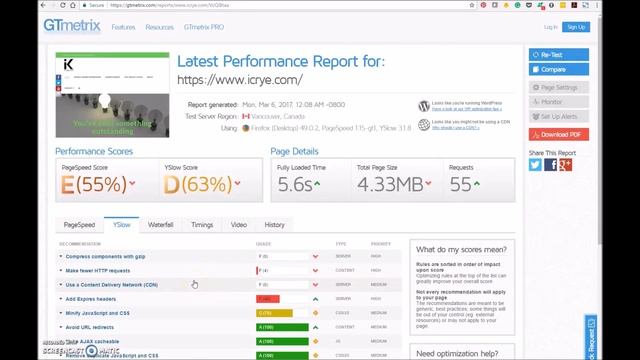Share report on Facebook icon
The width and height of the screenshot is (640, 360).
550,165
